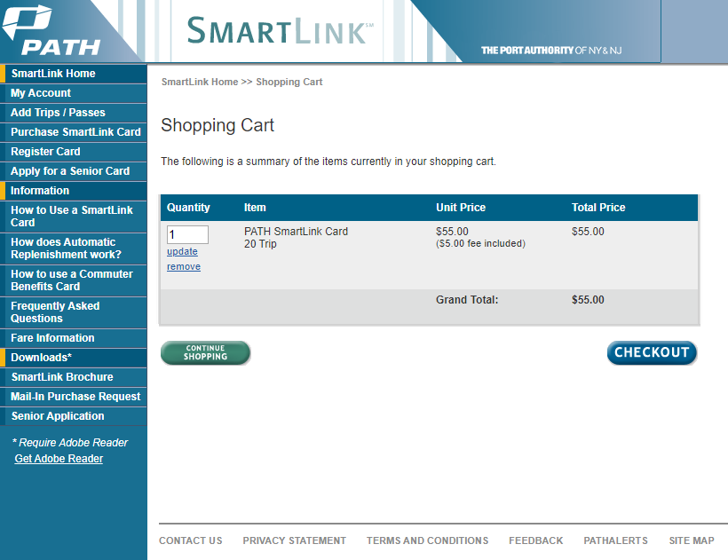The width and height of the screenshot is (728, 560).
Task: Remove the PATH SmartLink Card item
Action: tap(184, 267)
